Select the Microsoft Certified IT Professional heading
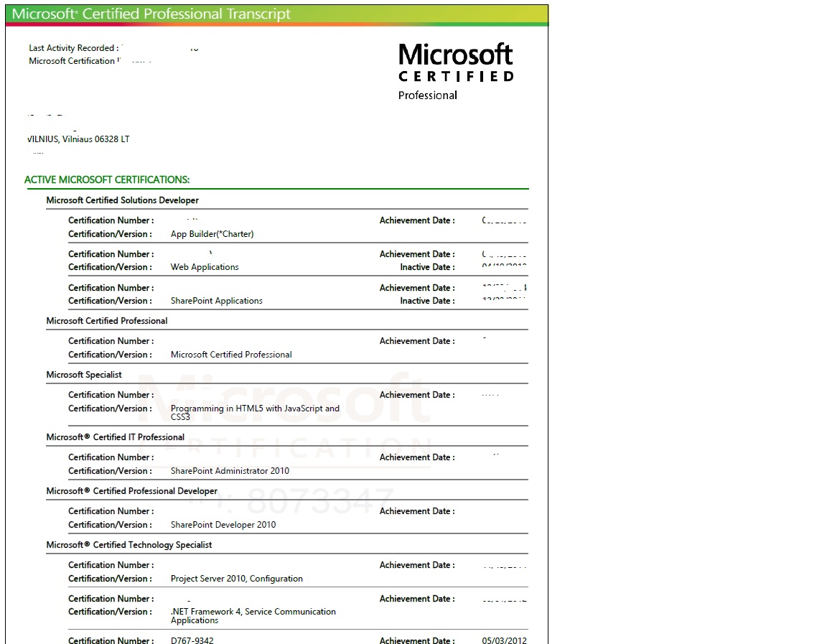827x644 pixels. pyautogui.click(x=115, y=437)
